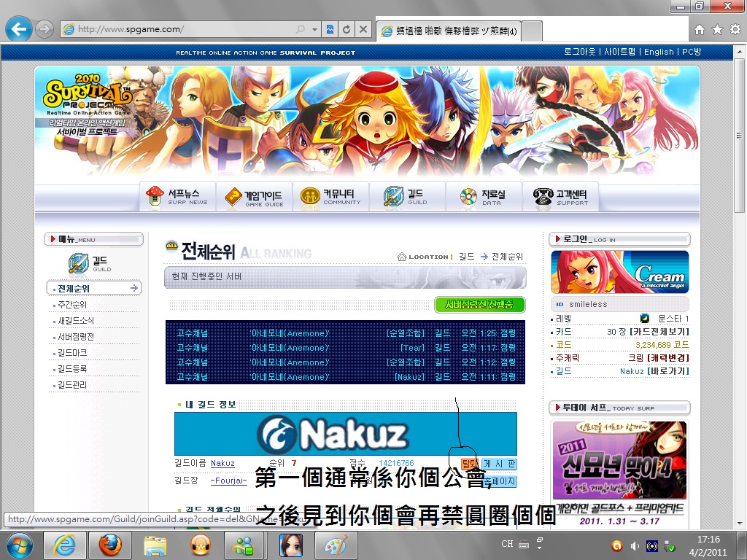Click the 전체순위 breadcrumb link
The height and width of the screenshot is (560, 747).
[x=508, y=256]
